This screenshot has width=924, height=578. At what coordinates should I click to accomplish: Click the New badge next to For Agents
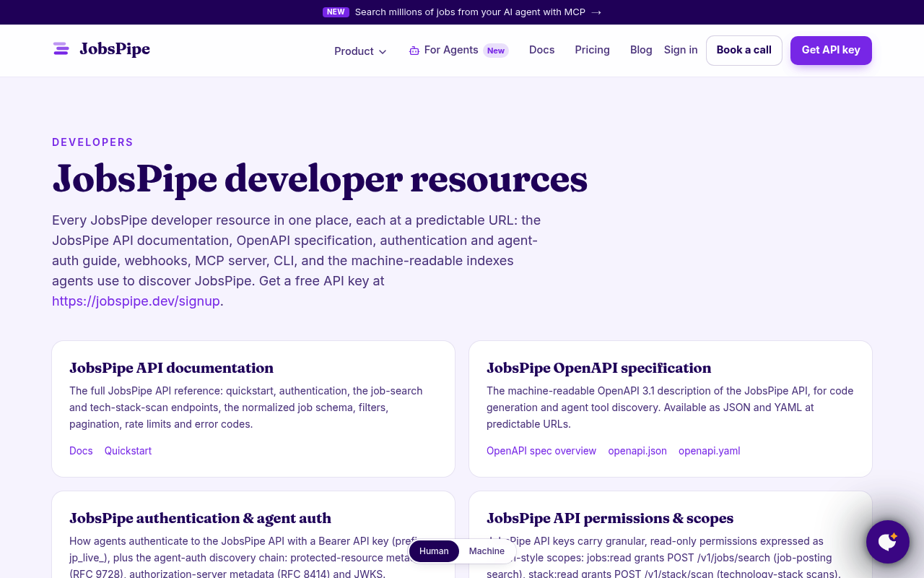(496, 51)
